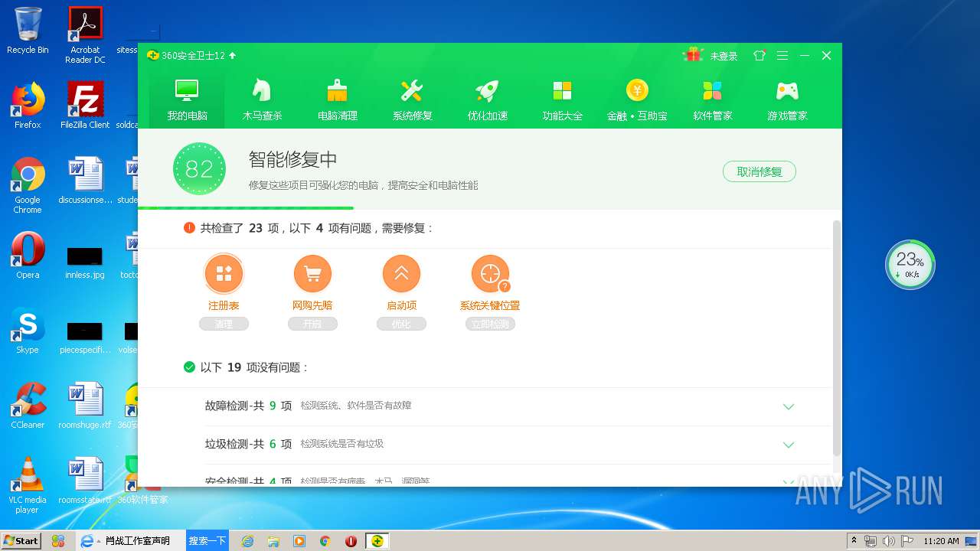Click the Chrome icon in taskbar
Image resolution: width=980 pixels, height=551 pixels.
pos(325,541)
